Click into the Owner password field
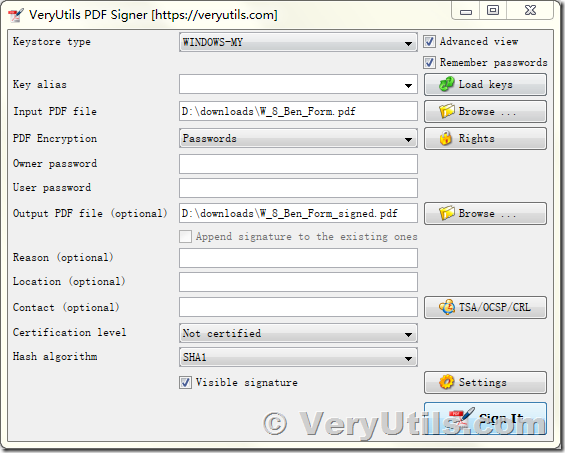 point(298,164)
